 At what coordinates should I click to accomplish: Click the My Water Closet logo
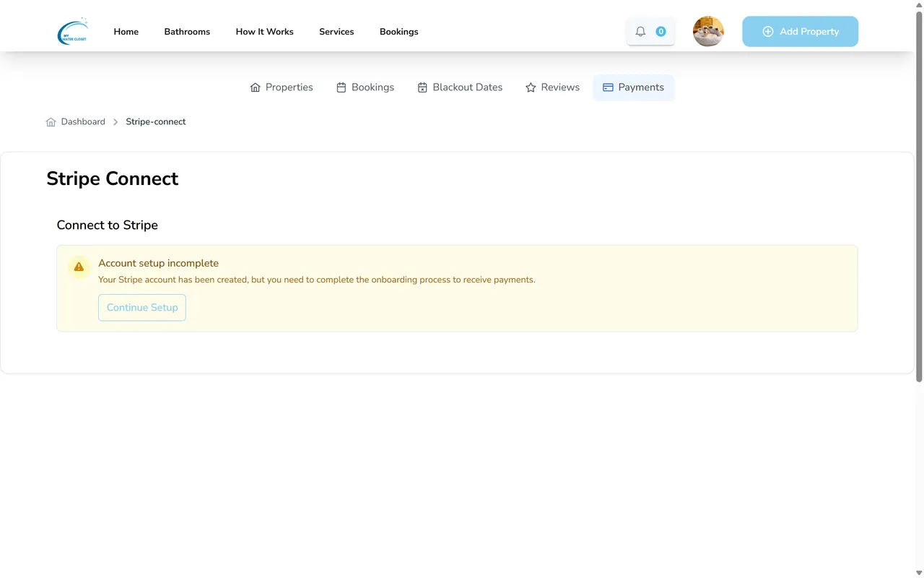[x=72, y=31]
